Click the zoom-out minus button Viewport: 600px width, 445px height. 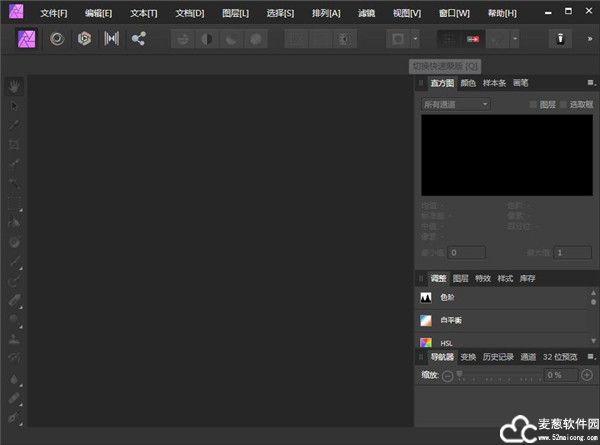pos(447,375)
